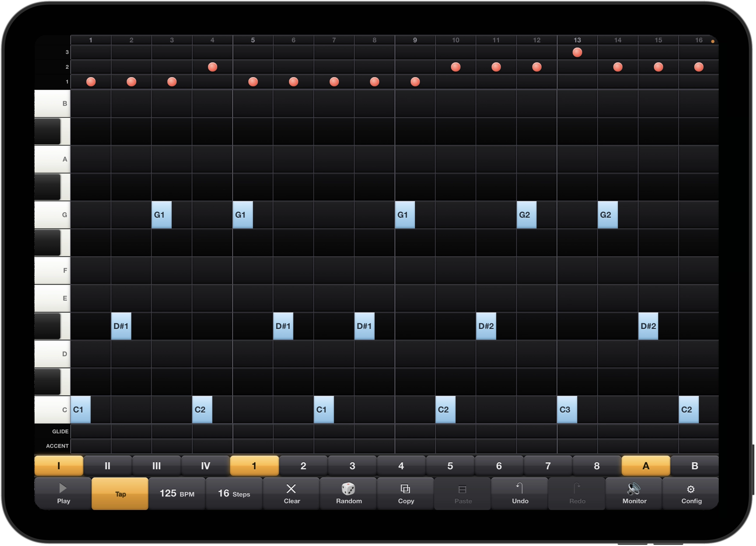Open the Config gear settings

click(x=691, y=489)
